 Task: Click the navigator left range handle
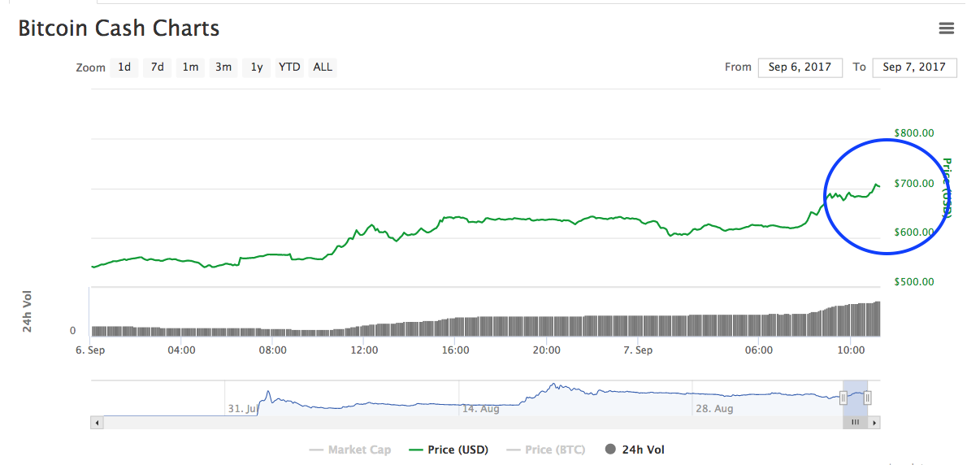(843, 398)
